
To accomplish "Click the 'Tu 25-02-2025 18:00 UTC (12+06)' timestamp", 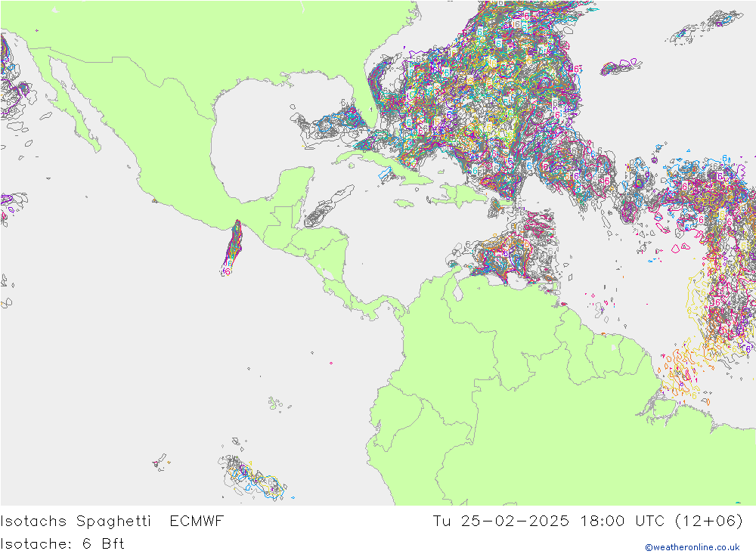I will pyautogui.click(x=587, y=522).
